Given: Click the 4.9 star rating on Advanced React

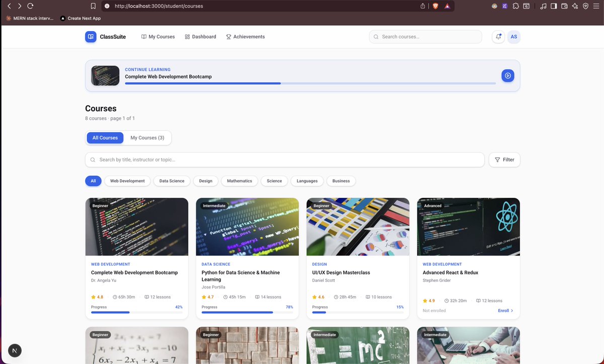Looking at the screenshot, I should (x=429, y=301).
